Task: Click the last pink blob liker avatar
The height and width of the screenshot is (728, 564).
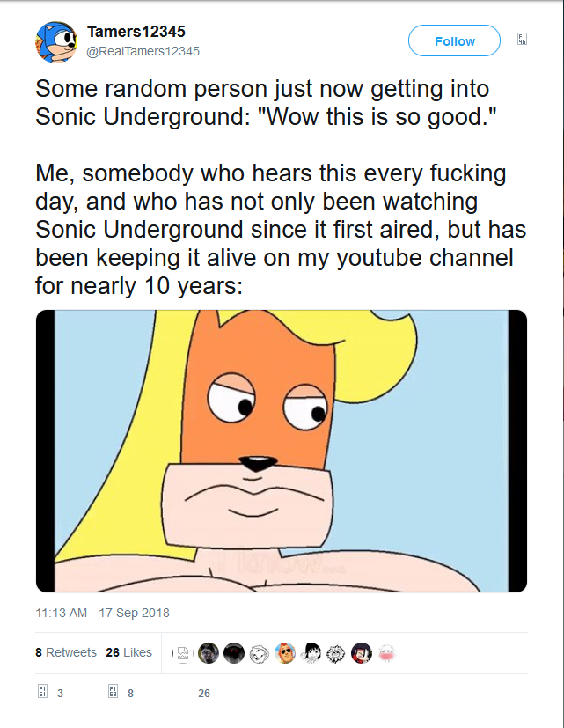Action: (x=387, y=653)
